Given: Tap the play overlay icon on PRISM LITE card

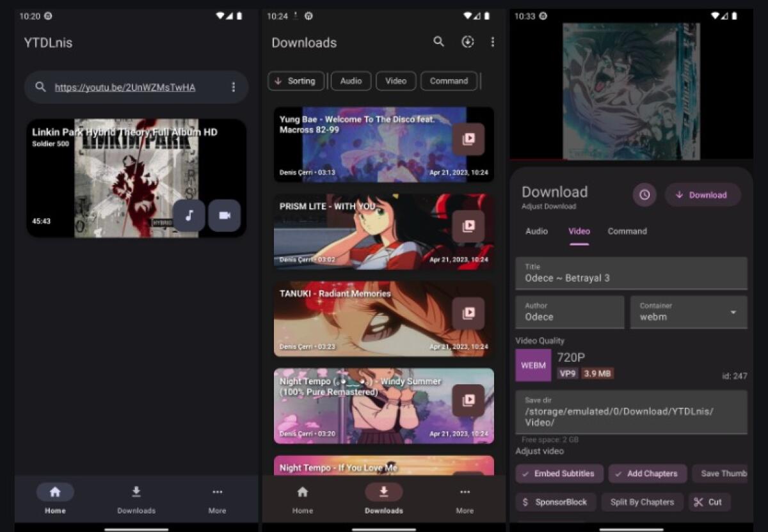Looking at the screenshot, I should [469, 225].
